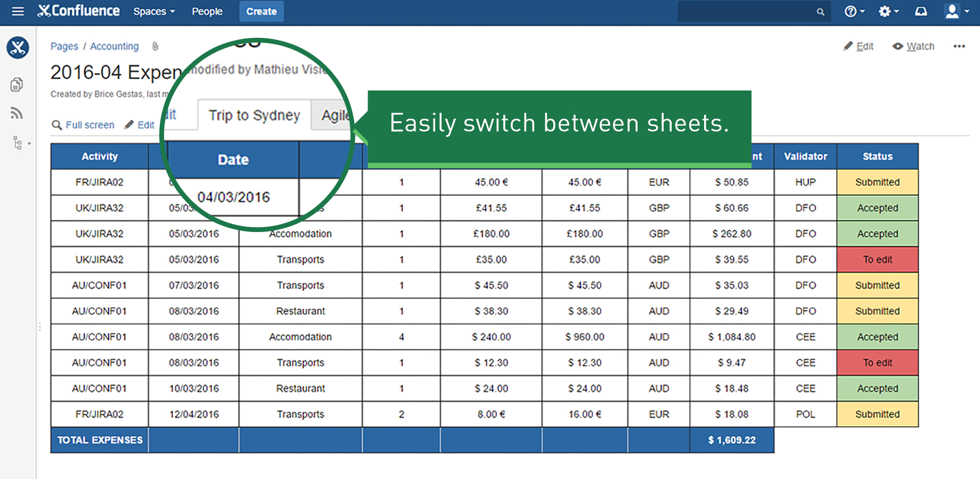The height and width of the screenshot is (479, 980).
Task: Open the Pages icon in the sidebar
Action: tap(17, 84)
